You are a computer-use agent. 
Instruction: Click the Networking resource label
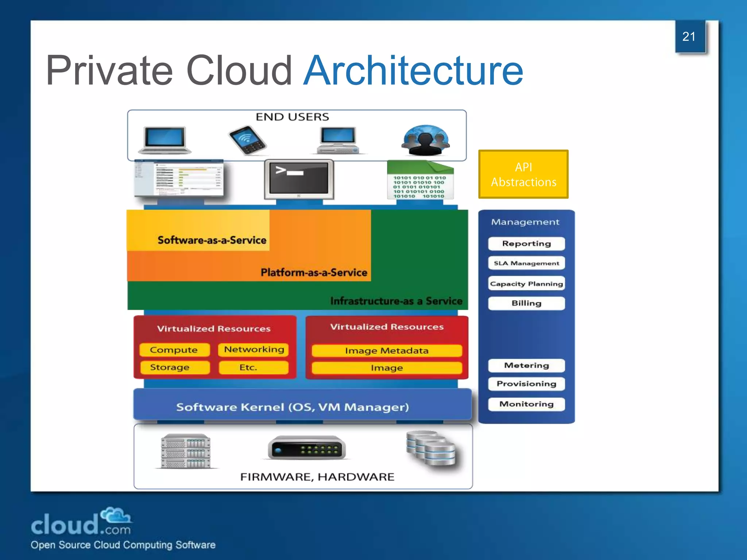tap(254, 350)
